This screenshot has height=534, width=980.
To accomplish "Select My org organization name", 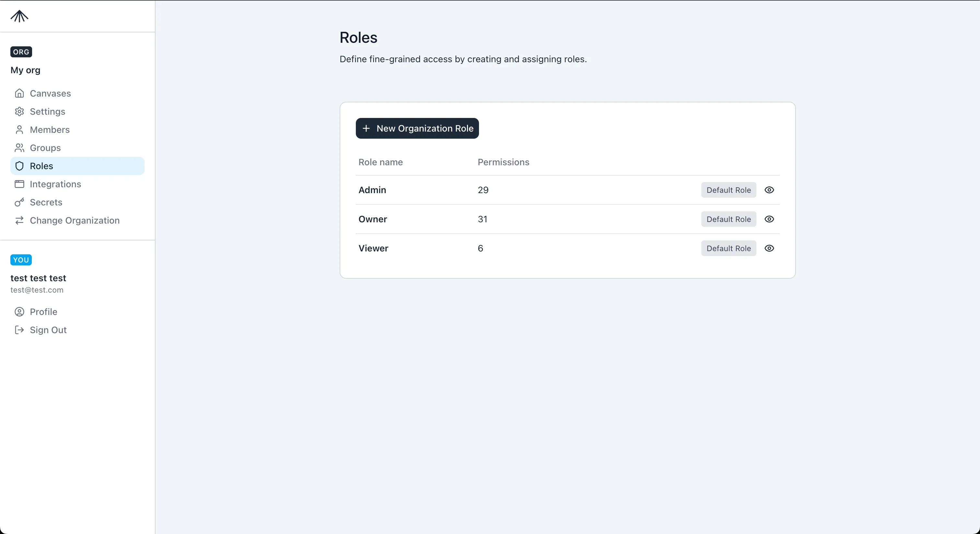I will [x=25, y=70].
